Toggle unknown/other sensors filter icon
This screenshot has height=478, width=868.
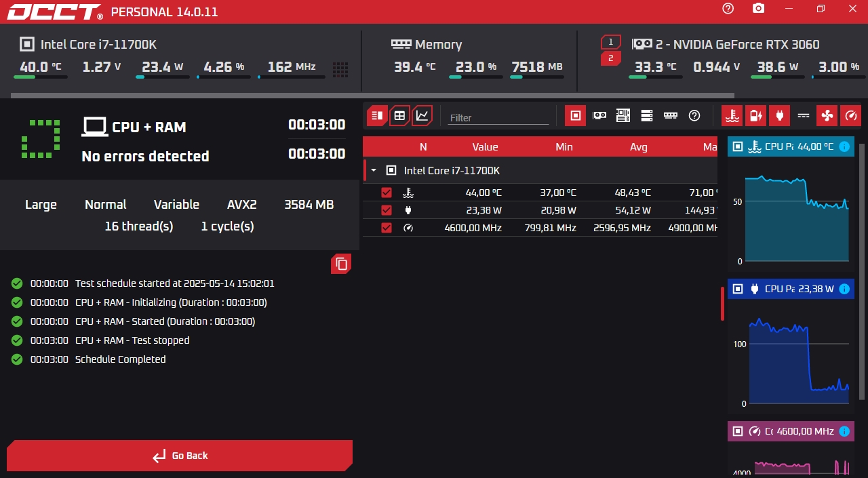coord(694,116)
